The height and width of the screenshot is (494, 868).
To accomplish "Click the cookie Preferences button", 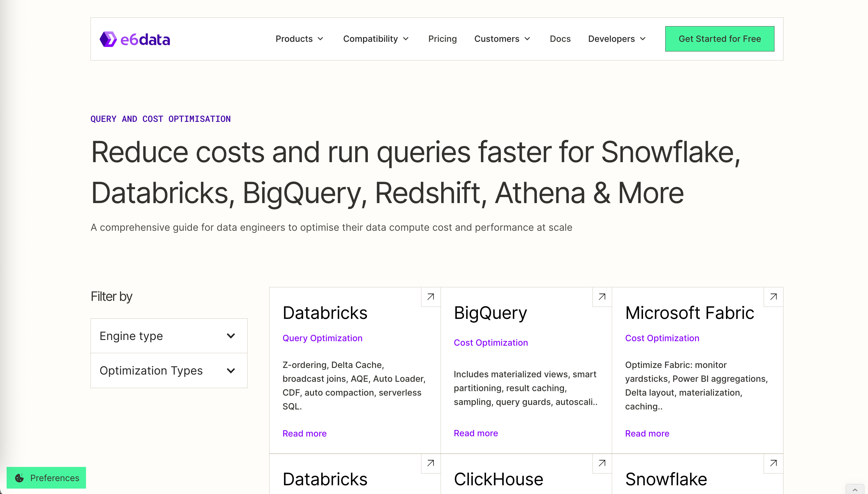I will point(47,478).
